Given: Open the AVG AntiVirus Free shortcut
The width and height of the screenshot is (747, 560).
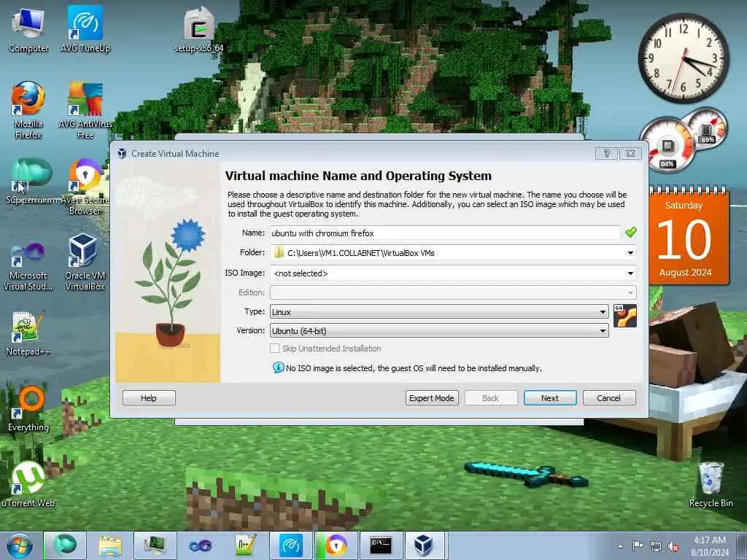Looking at the screenshot, I should [x=85, y=111].
